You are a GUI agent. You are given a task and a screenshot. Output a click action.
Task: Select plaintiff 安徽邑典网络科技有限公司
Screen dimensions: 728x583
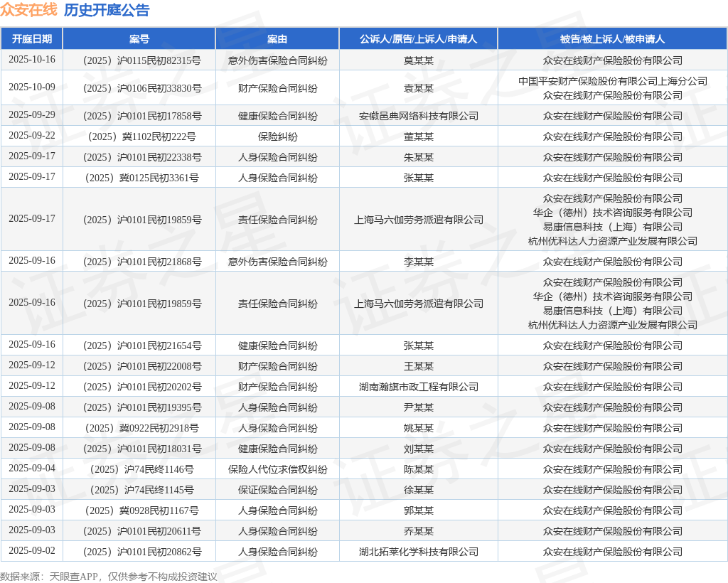pyautogui.click(x=418, y=116)
